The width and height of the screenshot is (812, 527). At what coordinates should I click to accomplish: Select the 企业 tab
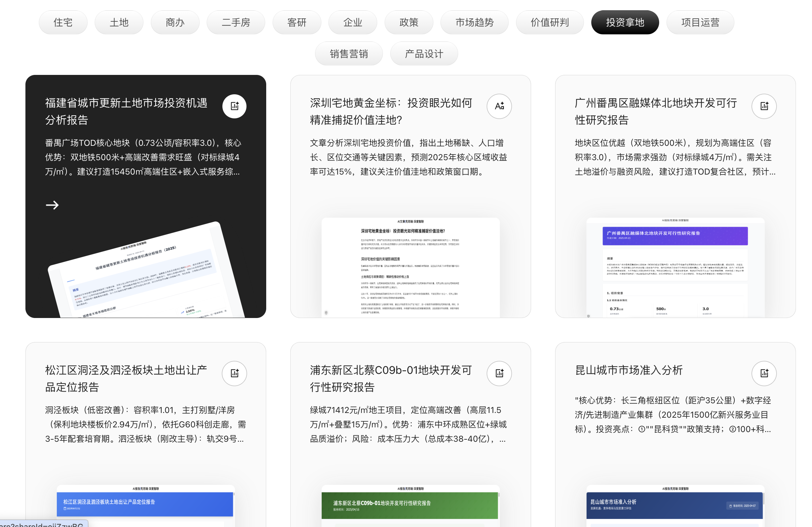353,22
